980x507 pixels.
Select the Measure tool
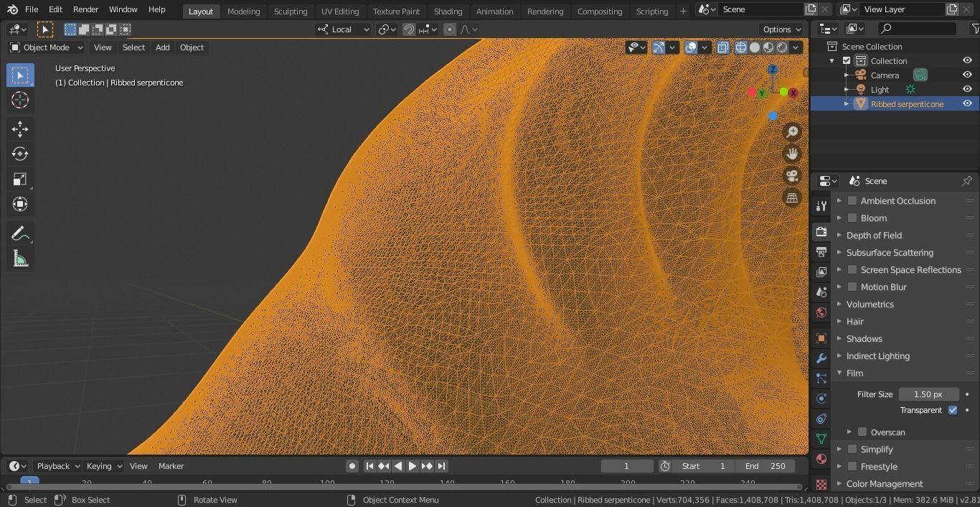(20, 259)
